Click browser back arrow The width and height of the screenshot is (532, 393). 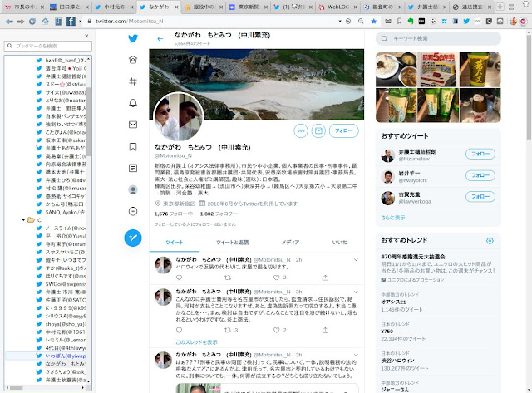[9, 22]
